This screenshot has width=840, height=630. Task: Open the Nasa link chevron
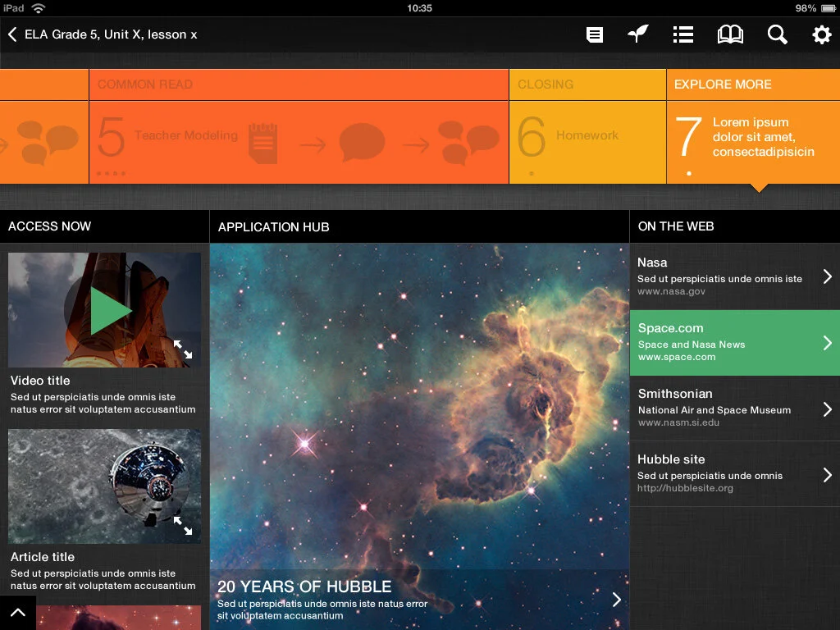(827, 276)
